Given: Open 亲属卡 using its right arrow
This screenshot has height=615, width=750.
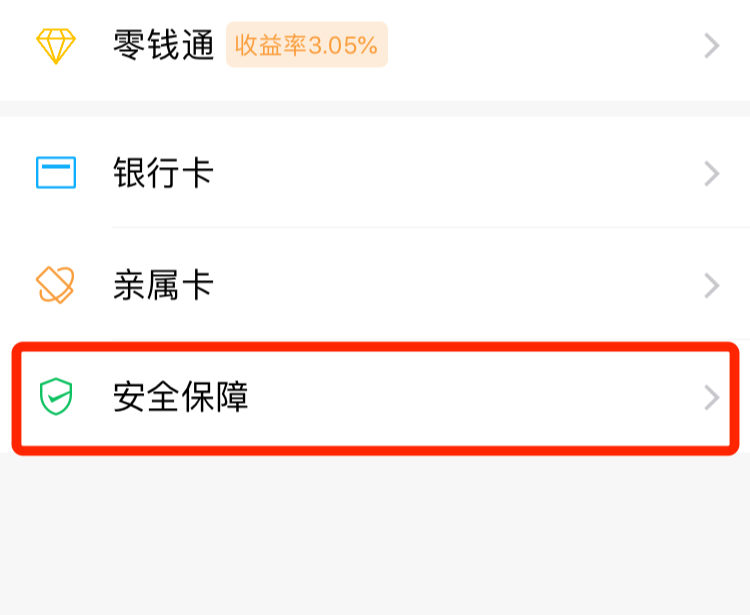Looking at the screenshot, I should pyautogui.click(x=711, y=286).
